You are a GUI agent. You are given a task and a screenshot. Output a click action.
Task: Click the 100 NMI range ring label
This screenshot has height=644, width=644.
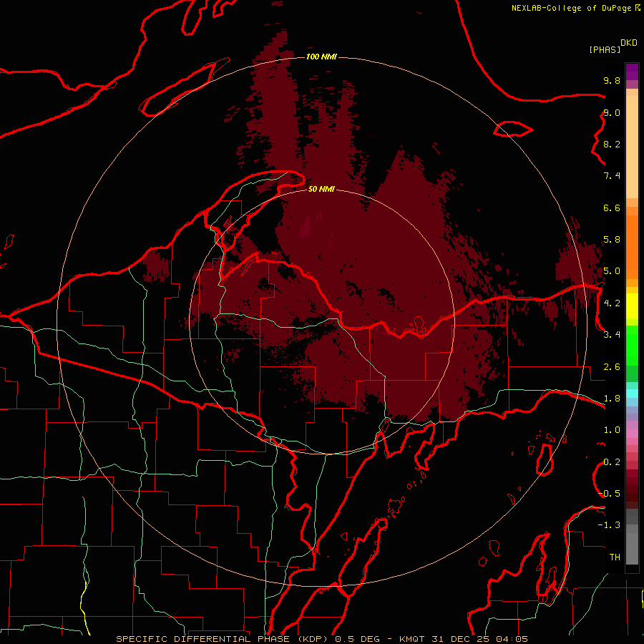pos(321,57)
